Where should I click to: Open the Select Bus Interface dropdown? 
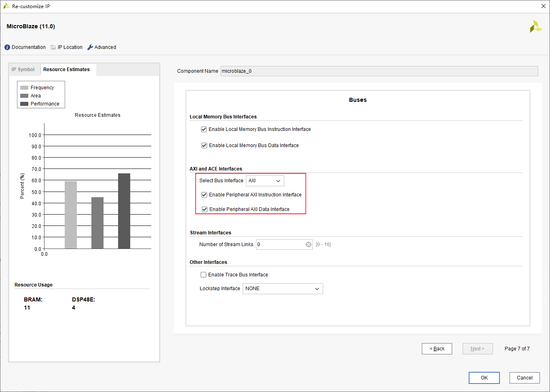(265, 181)
